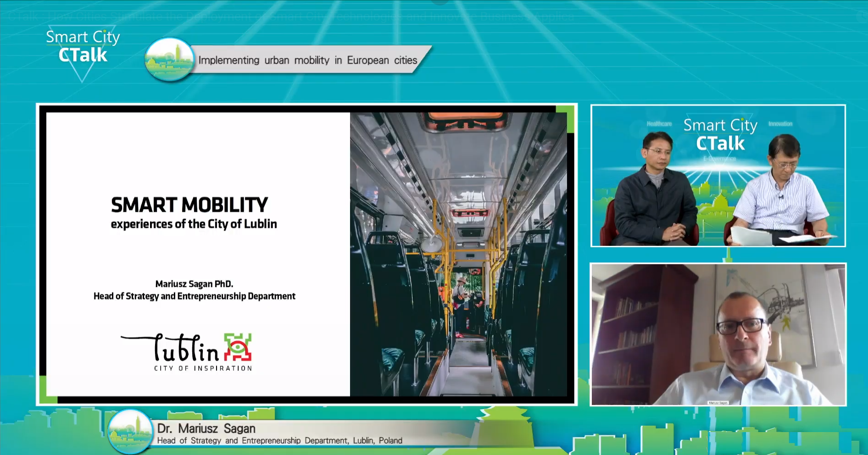Select the 'Innovation' label in studio backdrop

click(780, 124)
